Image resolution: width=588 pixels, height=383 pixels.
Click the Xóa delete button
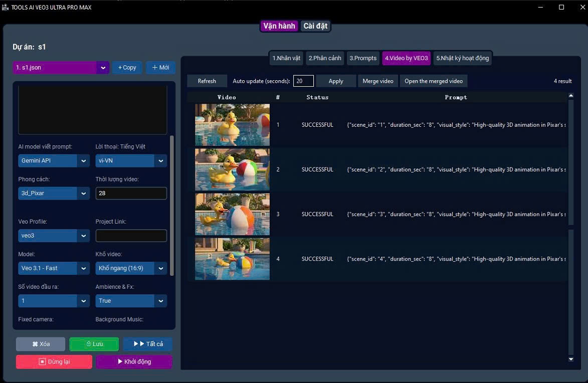tap(41, 344)
